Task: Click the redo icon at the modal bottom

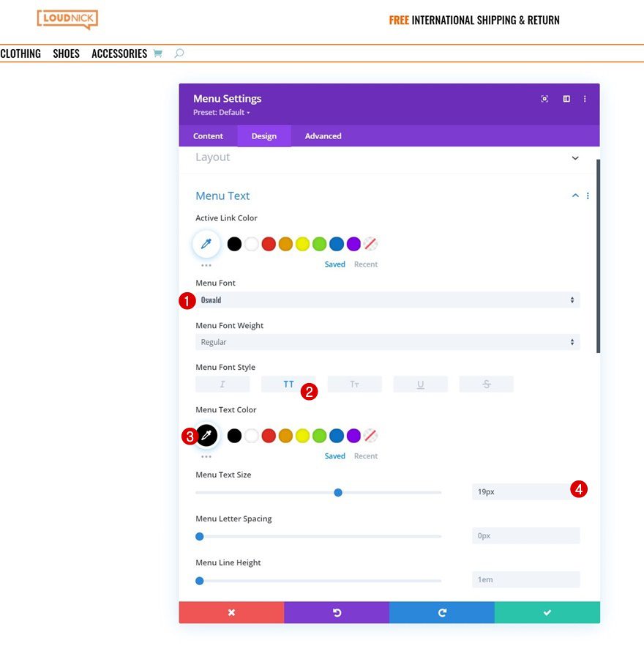Action: click(x=442, y=612)
